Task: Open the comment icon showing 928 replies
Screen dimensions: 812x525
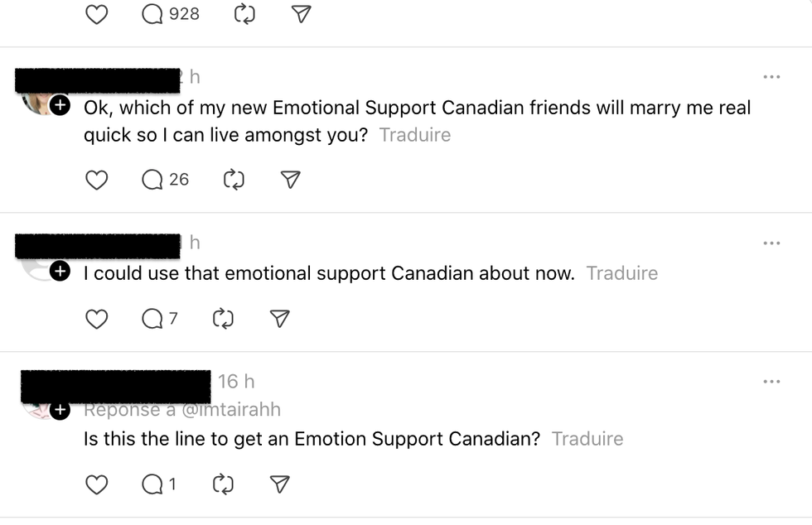Action: [152, 14]
